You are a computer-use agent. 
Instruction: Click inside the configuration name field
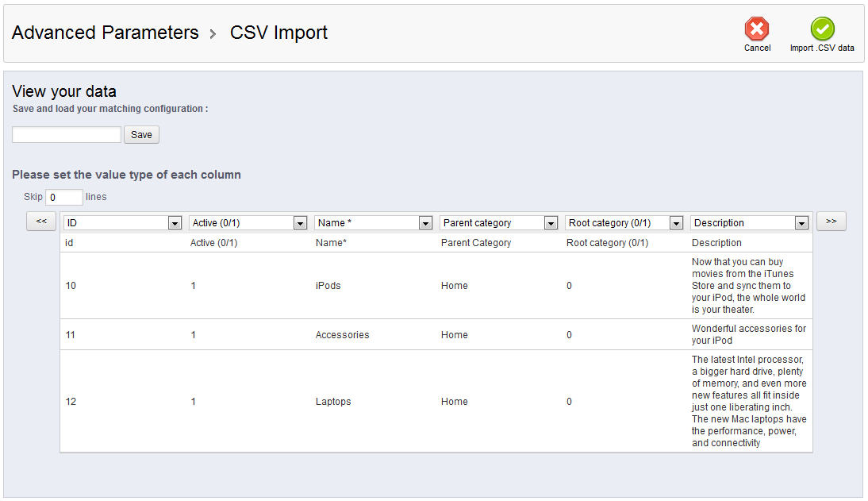(66, 134)
